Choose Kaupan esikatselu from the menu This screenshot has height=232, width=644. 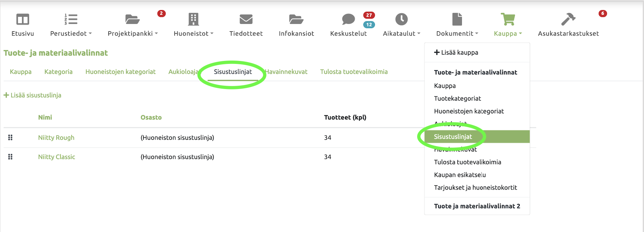(x=460, y=175)
